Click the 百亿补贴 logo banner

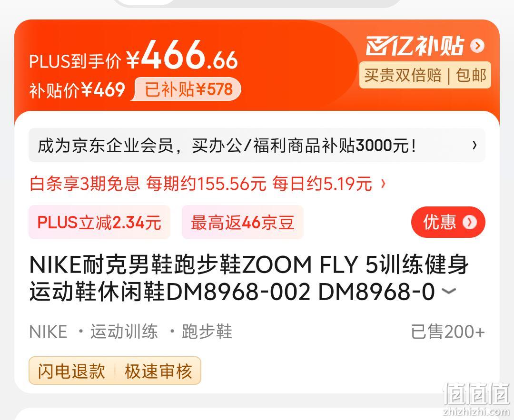(415, 46)
